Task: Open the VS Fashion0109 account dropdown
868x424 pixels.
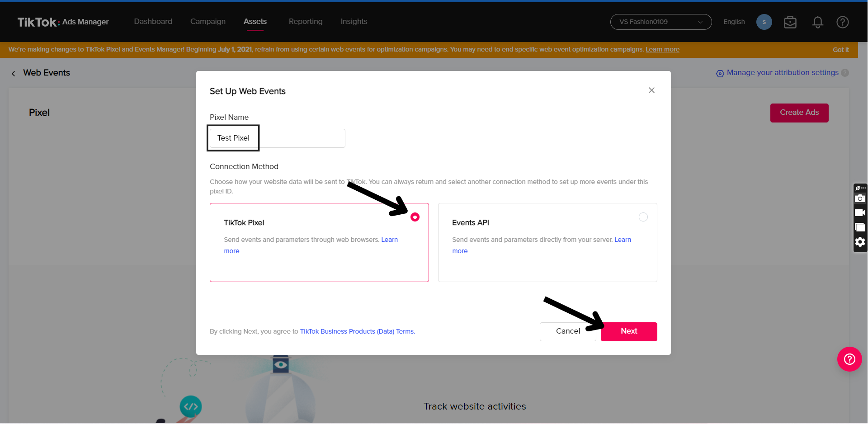Action: (x=661, y=22)
